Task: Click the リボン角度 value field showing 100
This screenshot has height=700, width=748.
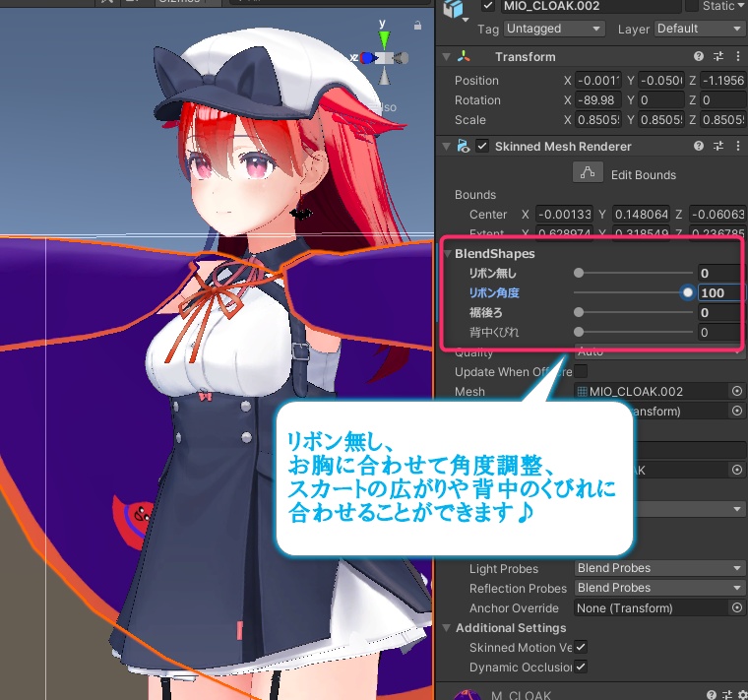Action: pyautogui.click(x=719, y=292)
